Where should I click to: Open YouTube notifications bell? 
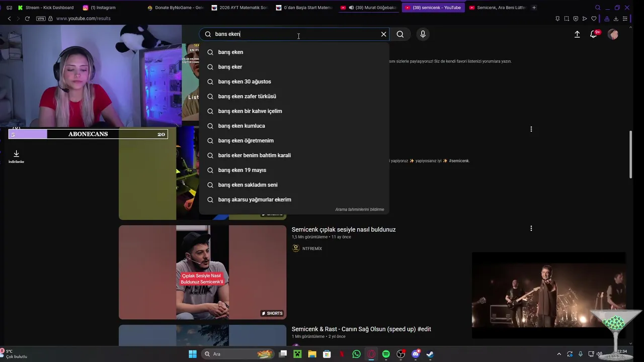(x=594, y=34)
